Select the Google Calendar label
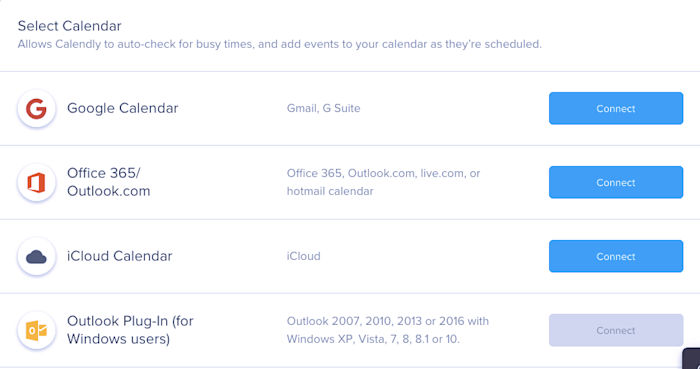This screenshot has width=700, height=369. coord(123,108)
